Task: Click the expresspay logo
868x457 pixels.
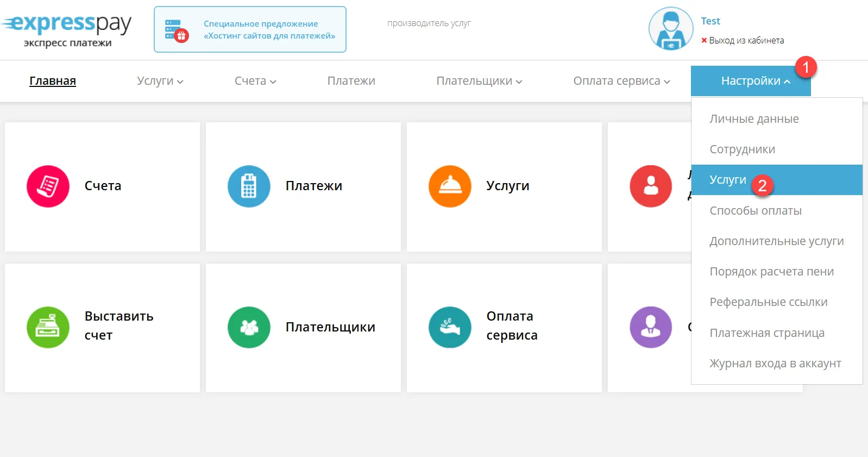Action: point(66,23)
